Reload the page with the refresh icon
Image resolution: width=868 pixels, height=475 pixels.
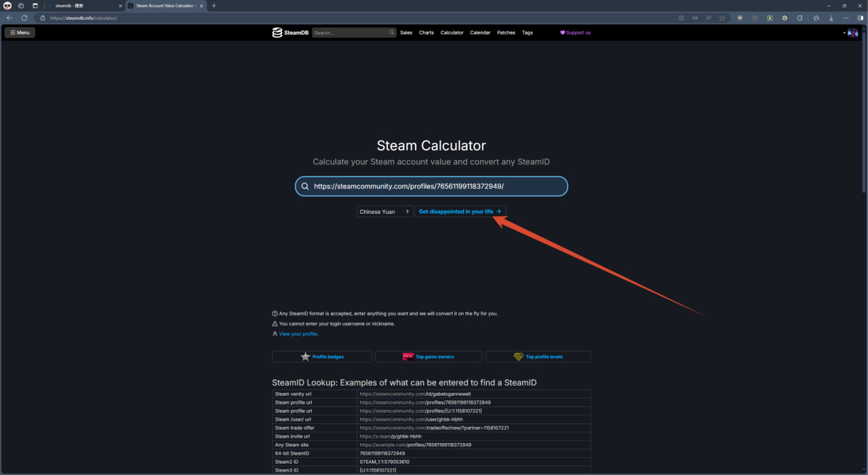pyautogui.click(x=24, y=18)
